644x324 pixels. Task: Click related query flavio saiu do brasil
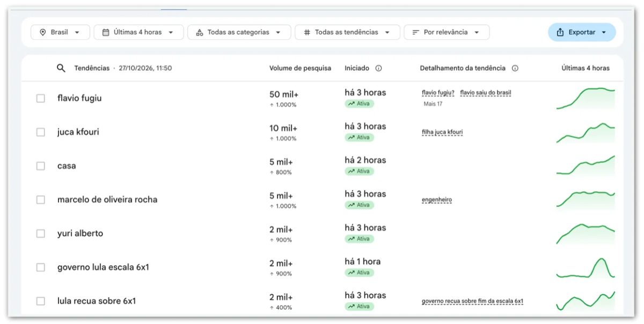[486, 93]
